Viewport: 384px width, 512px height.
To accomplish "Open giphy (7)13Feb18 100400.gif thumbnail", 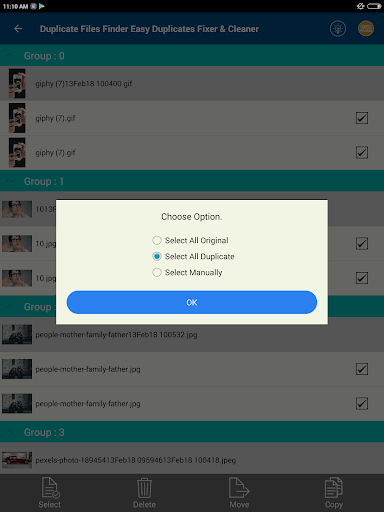I will pos(17,83).
